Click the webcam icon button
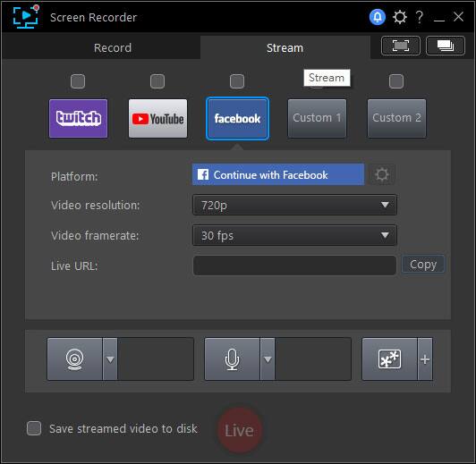Viewport: 476px width, 464px height. 74,359
